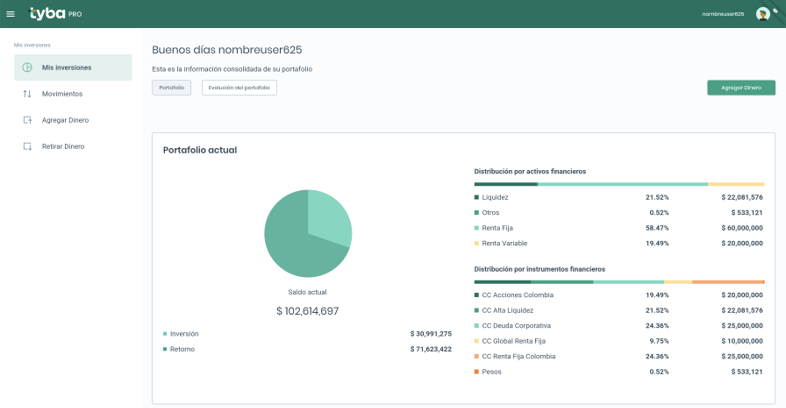Click the Movimientos arrows icon
Image resolution: width=786 pixels, height=408 pixels.
tap(27, 94)
